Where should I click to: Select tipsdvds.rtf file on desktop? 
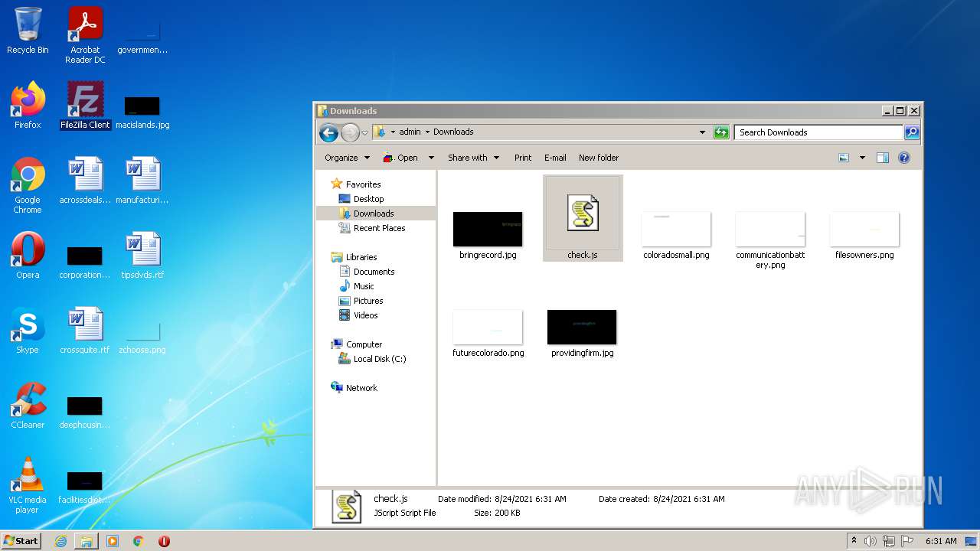[142, 255]
